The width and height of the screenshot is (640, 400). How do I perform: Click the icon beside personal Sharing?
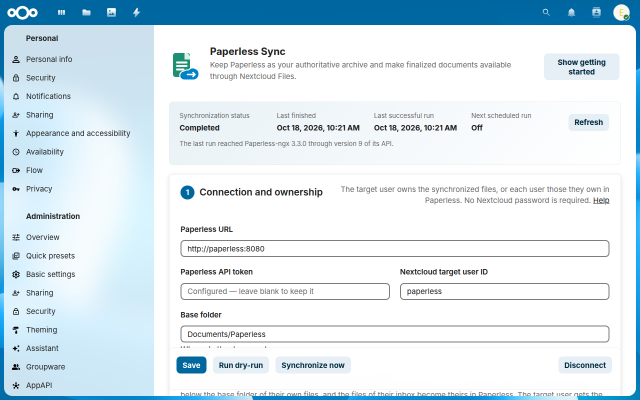coord(16,115)
